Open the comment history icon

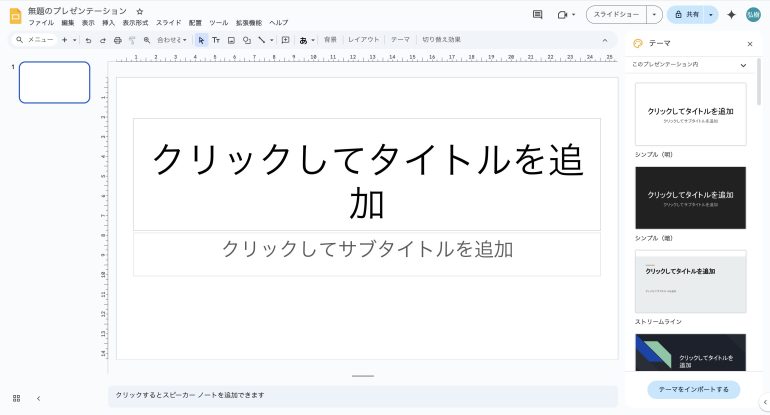click(x=537, y=15)
